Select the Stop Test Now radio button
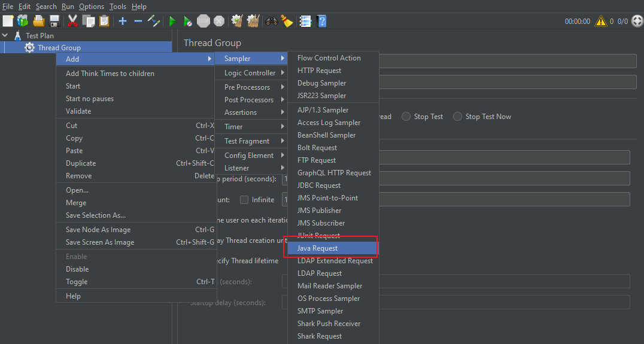The width and height of the screenshot is (644, 344). [457, 117]
